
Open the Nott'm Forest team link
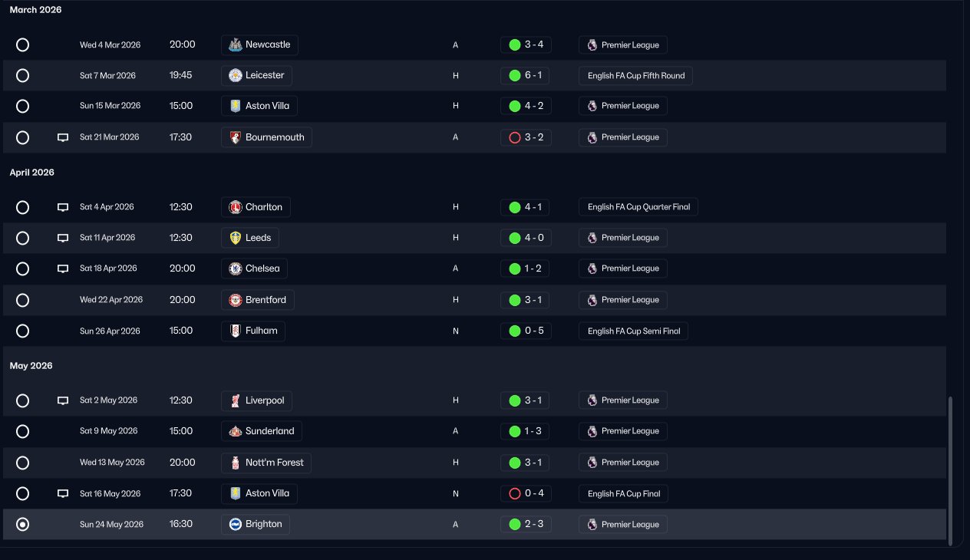click(x=274, y=463)
